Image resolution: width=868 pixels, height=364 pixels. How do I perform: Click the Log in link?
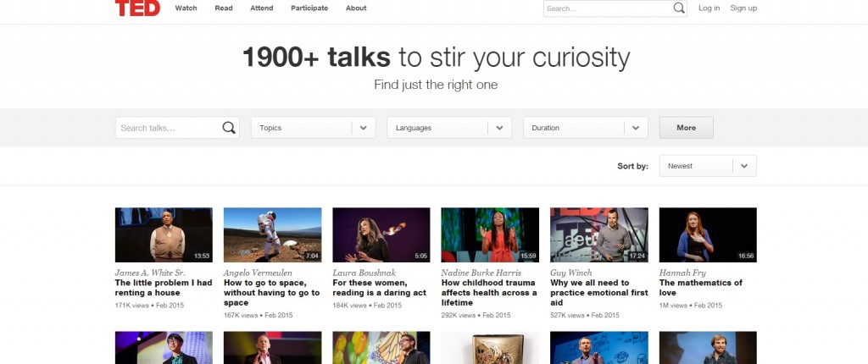click(709, 8)
